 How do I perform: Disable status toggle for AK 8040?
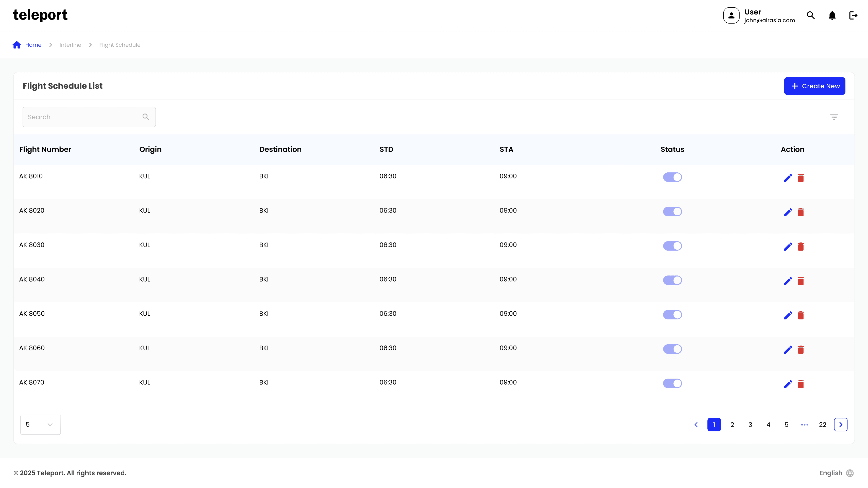click(672, 280)
